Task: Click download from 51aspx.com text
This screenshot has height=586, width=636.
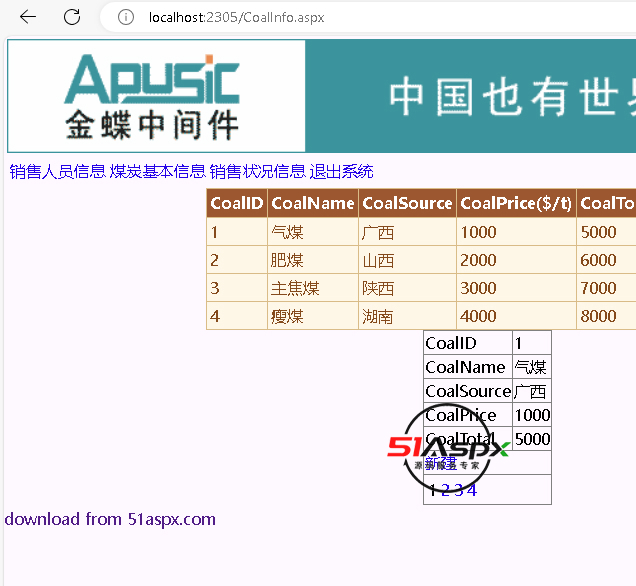Action: click(110, 519)
